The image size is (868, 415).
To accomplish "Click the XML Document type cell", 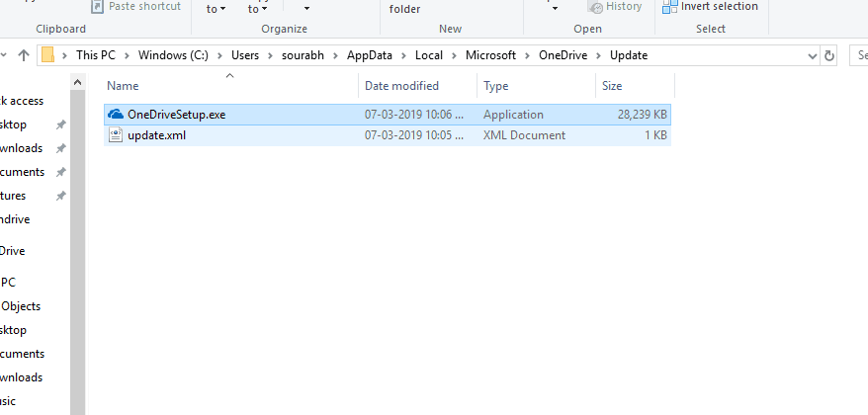I will (524, 135).
